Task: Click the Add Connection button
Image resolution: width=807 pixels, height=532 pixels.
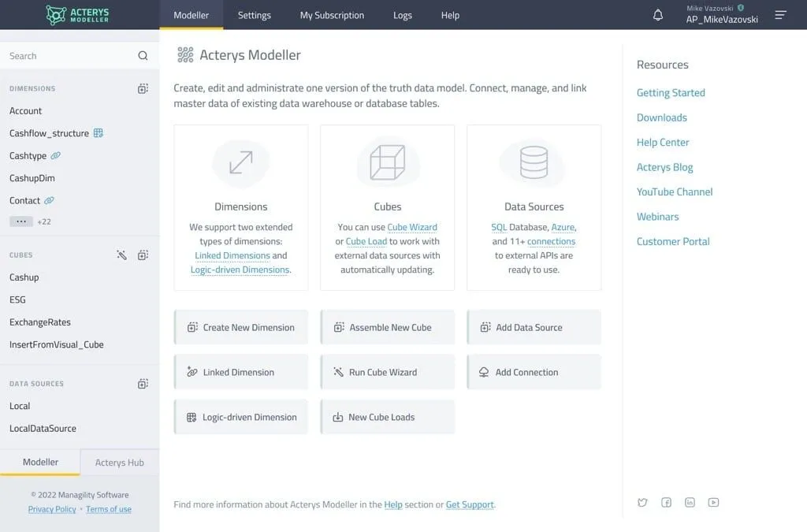Action: 534,372
